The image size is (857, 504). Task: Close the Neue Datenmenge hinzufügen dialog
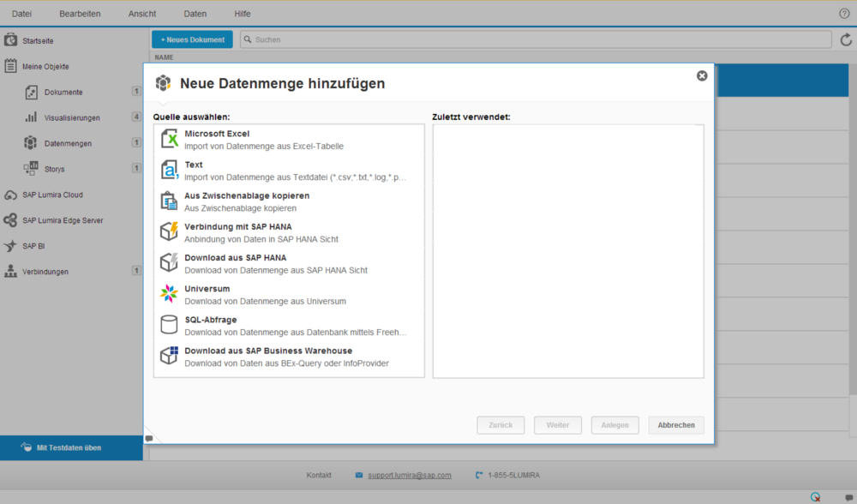[702, 76]
